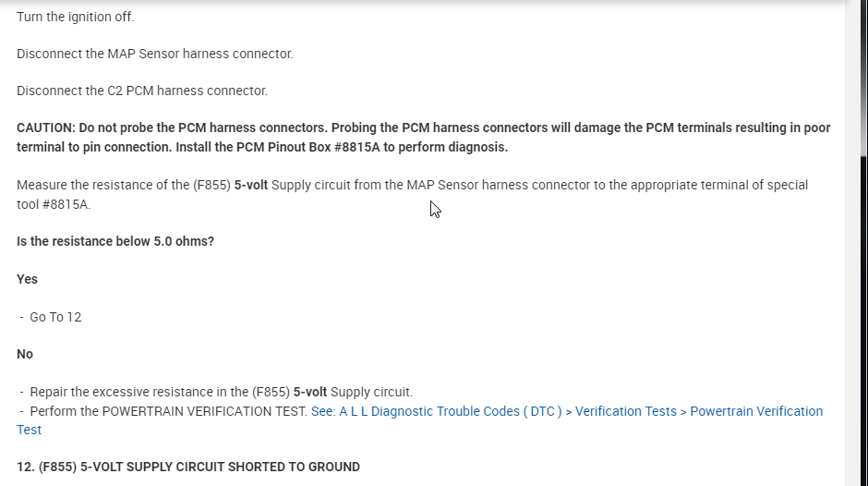Click 'Repair the excessive resistance' instruction line
The width and height of the screenshot is (868, 486).
pyautogui.click(x=221, y=392)
